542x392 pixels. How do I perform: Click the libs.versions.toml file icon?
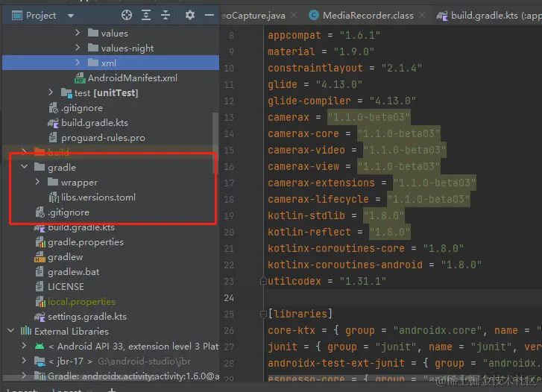coord(54,197)
